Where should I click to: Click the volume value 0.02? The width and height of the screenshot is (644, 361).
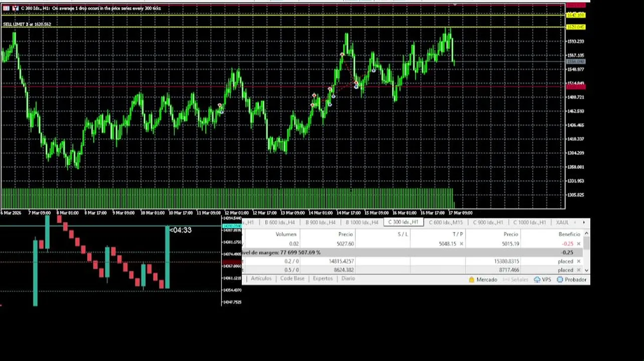[x=293, y=244]
